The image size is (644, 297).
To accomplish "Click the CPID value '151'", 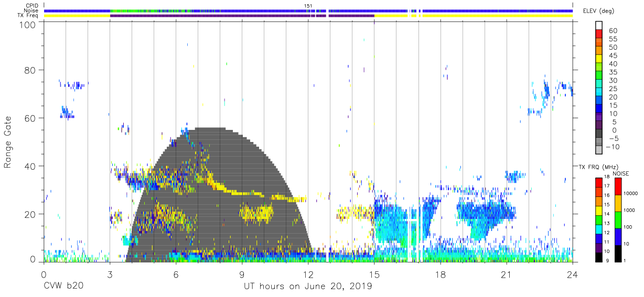I will pos(308,6).
